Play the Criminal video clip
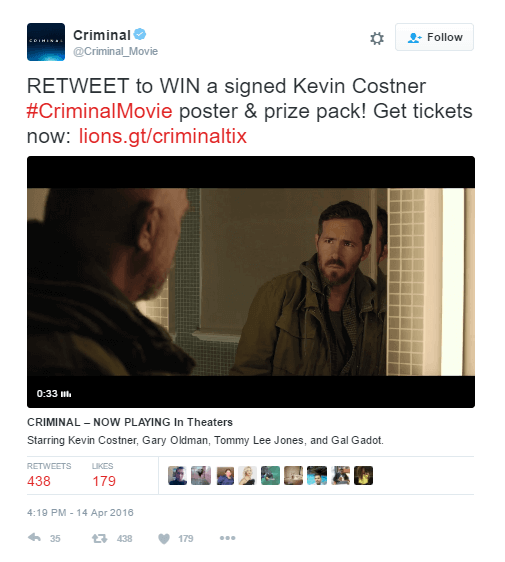Viewport: 505px width, 562px height. tap(251, 282)
